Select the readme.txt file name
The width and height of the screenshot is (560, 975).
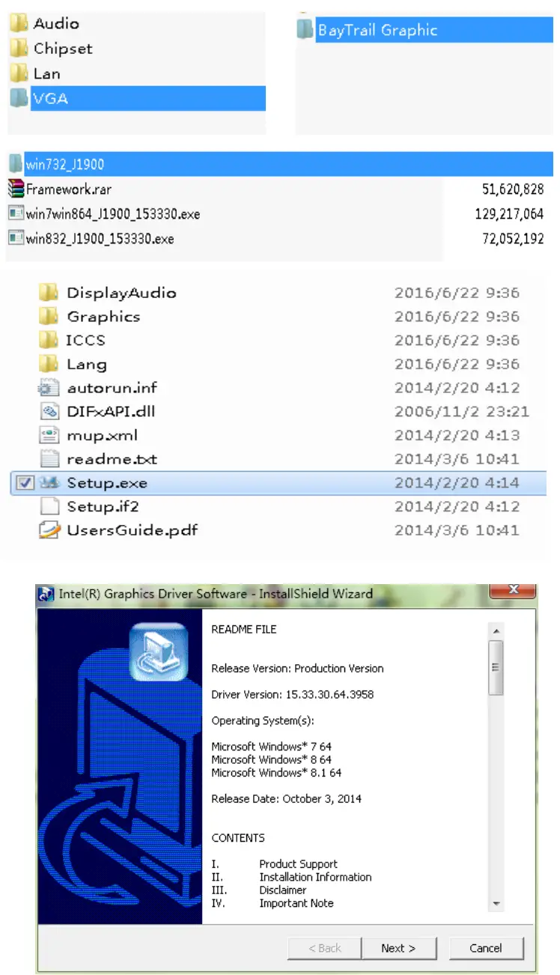point(112,459)
